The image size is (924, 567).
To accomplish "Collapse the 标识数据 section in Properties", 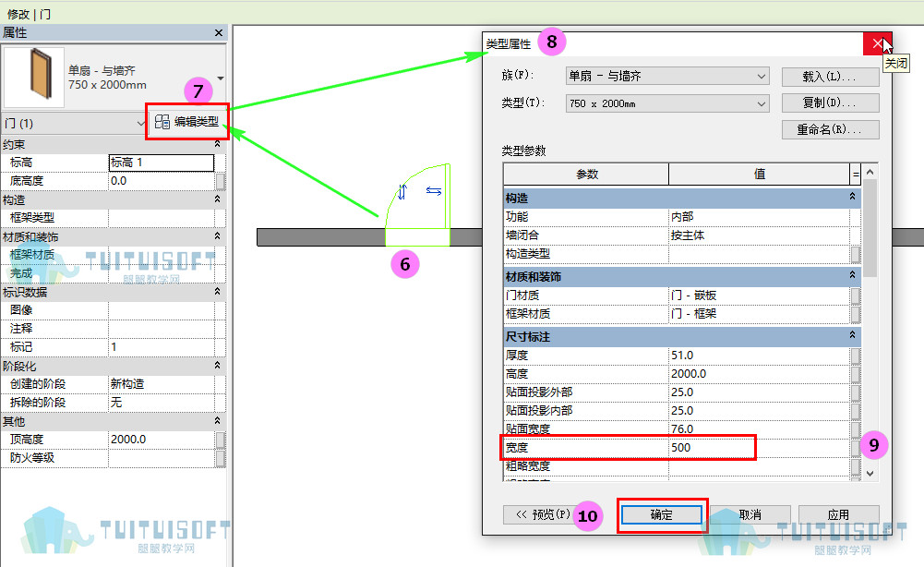I will point(218,292).
